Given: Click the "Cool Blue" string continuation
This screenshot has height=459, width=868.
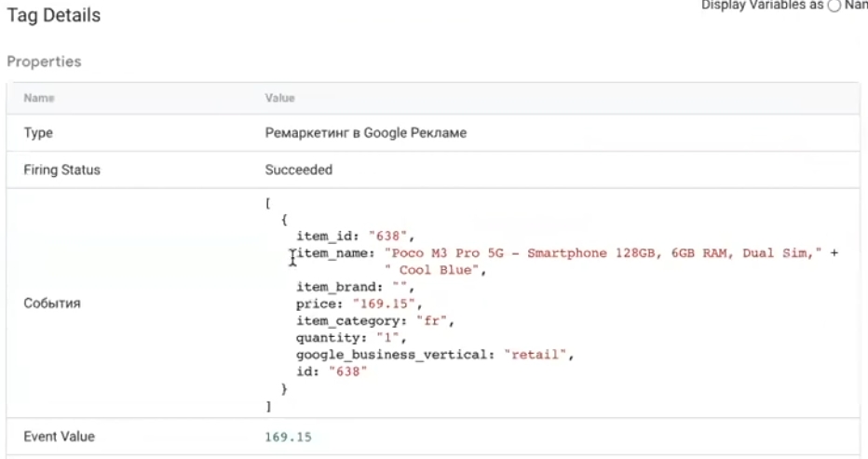Looking at the screenshot, I should coord(435,270).
